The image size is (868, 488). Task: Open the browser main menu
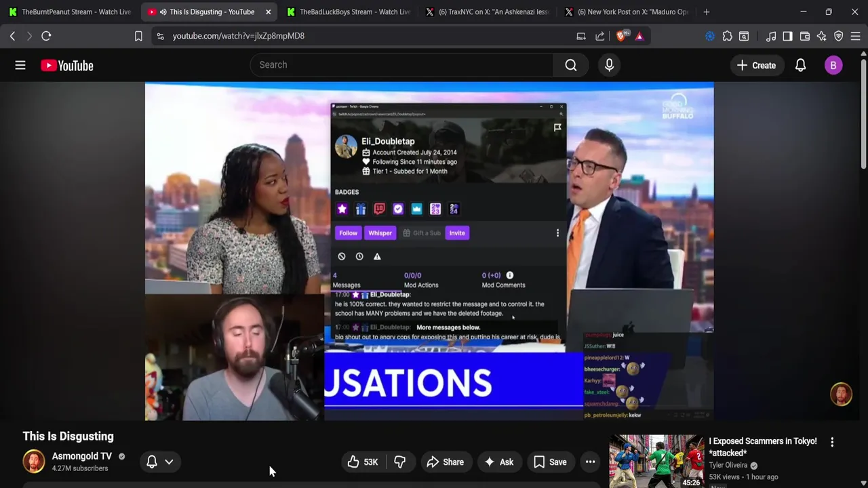coord(856,36)
